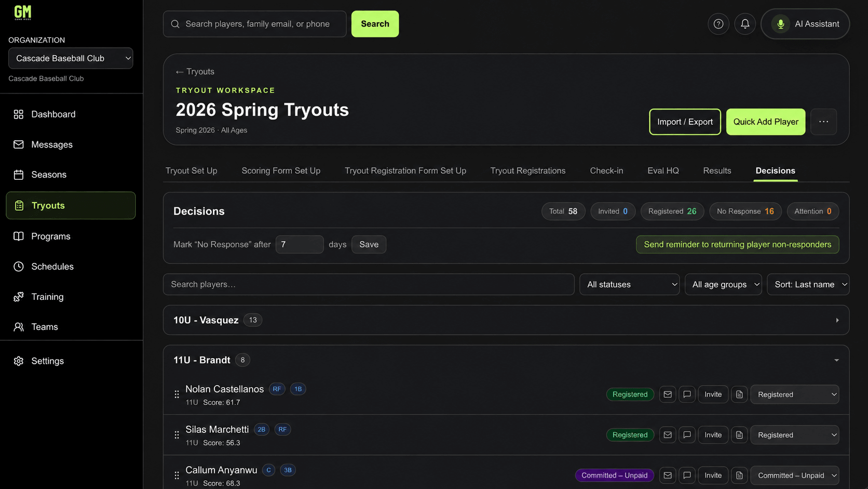Click drag handle beside Nolan Castellanos

[x=177, y=394]
